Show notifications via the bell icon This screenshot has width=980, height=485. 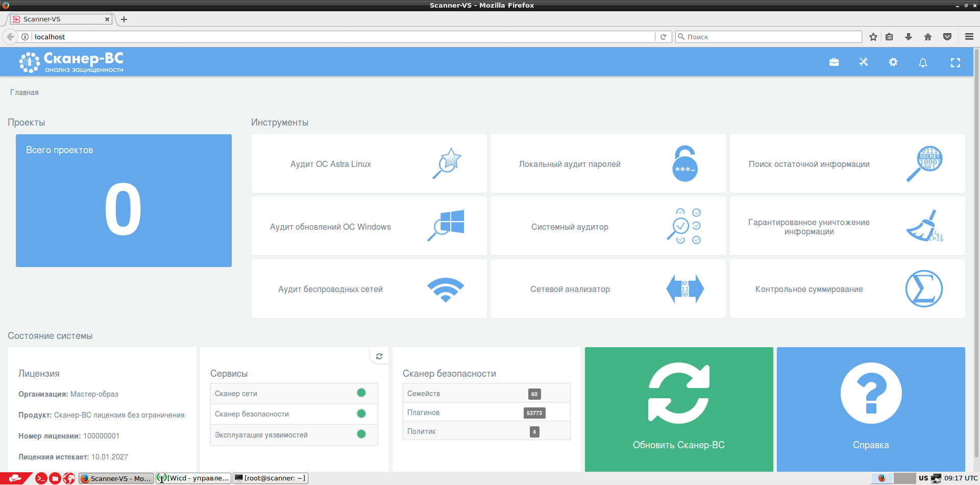[x=923, y=62]
